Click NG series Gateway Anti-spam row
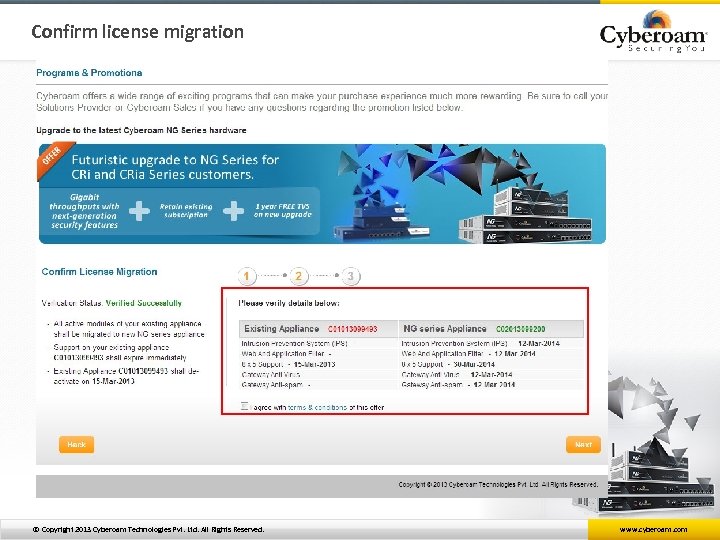 (x=491, y=385)
